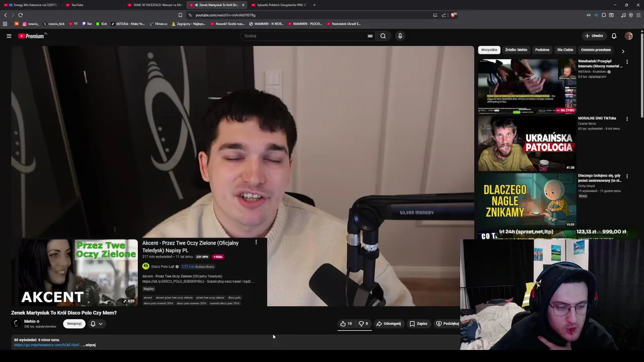Switch to Sylwetki Polskich Gangsterów browser tab

click(x=278, y=5)
